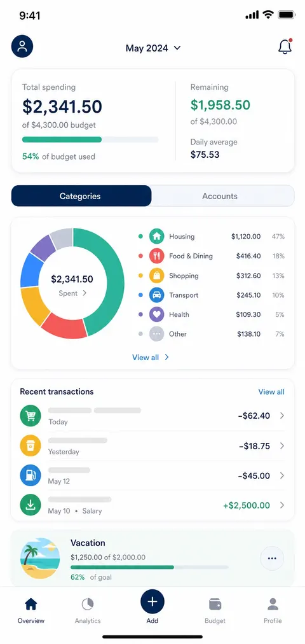This screenshot has height=644, width=305.
Task: Click the $2,341.50 total spending amount
Action: 62,106
